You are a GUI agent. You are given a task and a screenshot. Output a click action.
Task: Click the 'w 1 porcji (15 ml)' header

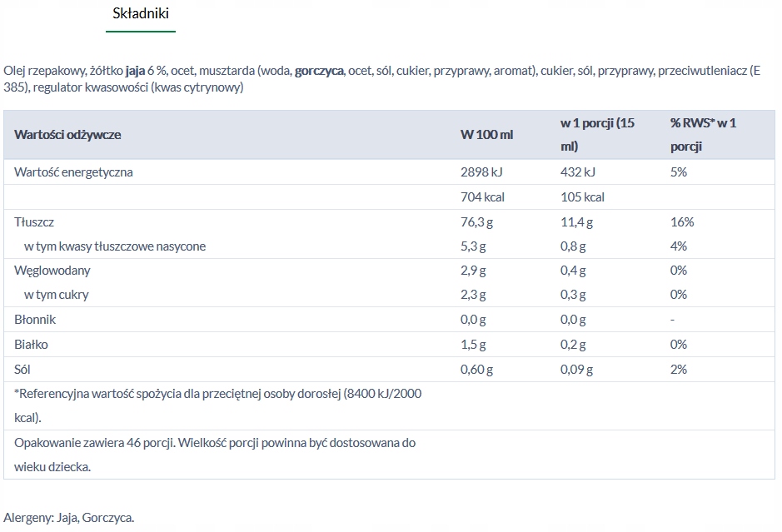(597, 134)
